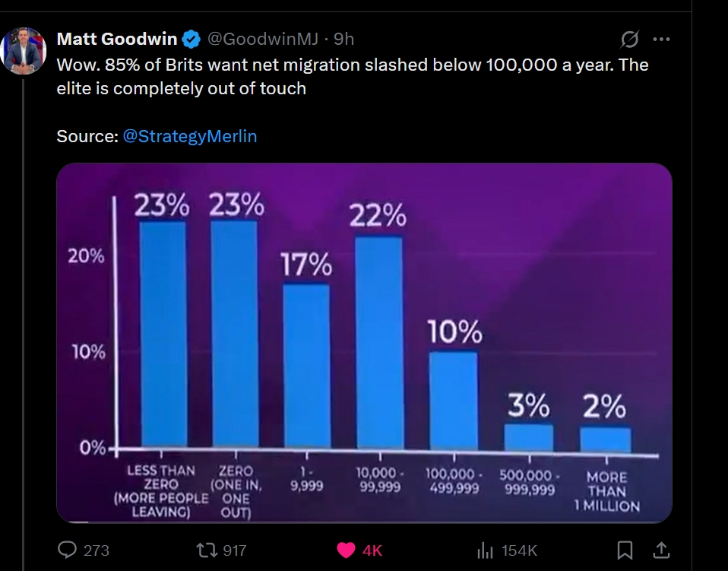Viewport: 728px width, 571px height.
Task: Click the share upload arrow icon
Action: coord(661,550)
